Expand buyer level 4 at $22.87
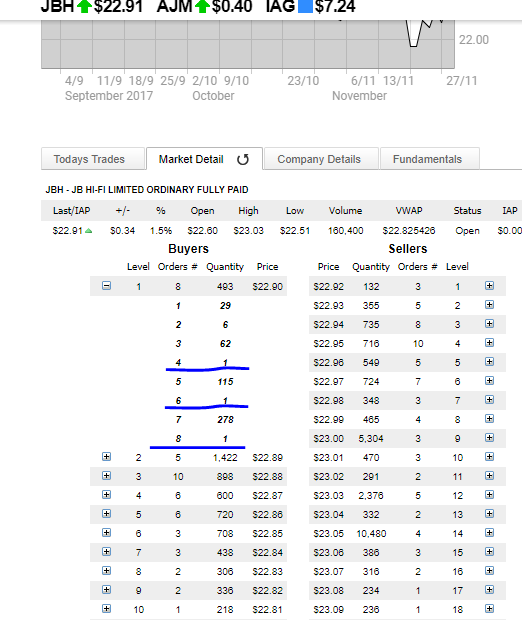This screenshot has height=620, width=522. (x=106, y=495)
